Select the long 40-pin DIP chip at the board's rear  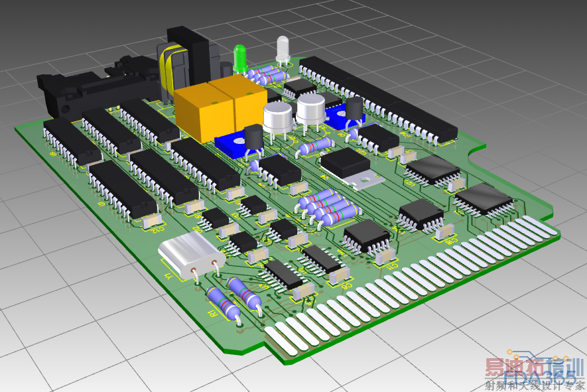tap(378, 100)
